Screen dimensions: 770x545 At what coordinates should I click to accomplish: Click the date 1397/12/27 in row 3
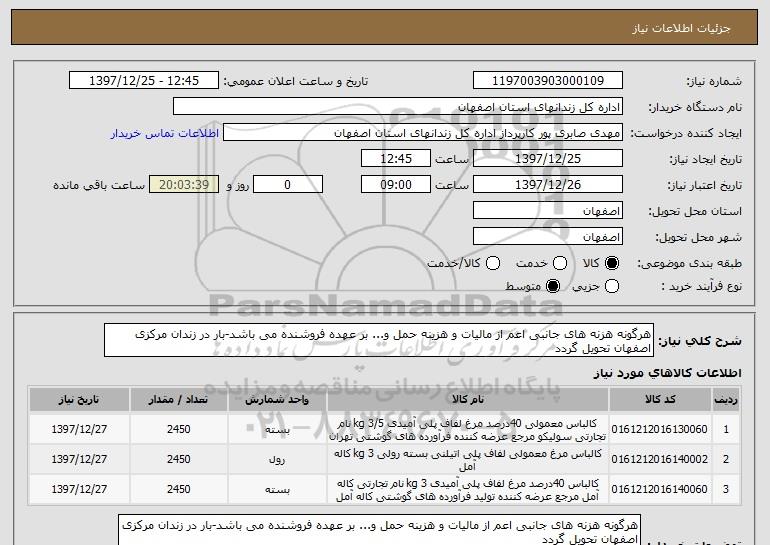(x=79, y=490)
